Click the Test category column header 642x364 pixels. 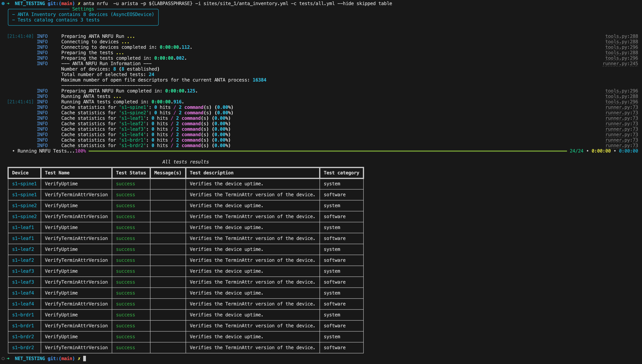pos(341,173)
